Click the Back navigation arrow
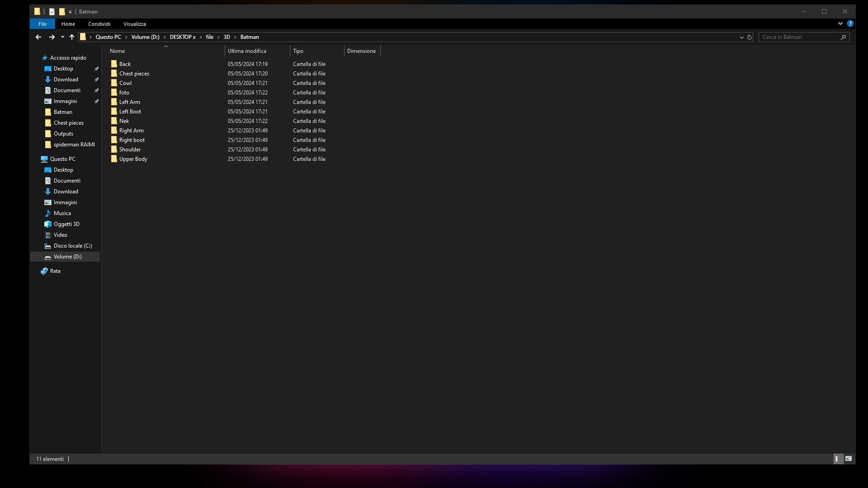Viewport: 868px width, 488px height. click(38, 37)
